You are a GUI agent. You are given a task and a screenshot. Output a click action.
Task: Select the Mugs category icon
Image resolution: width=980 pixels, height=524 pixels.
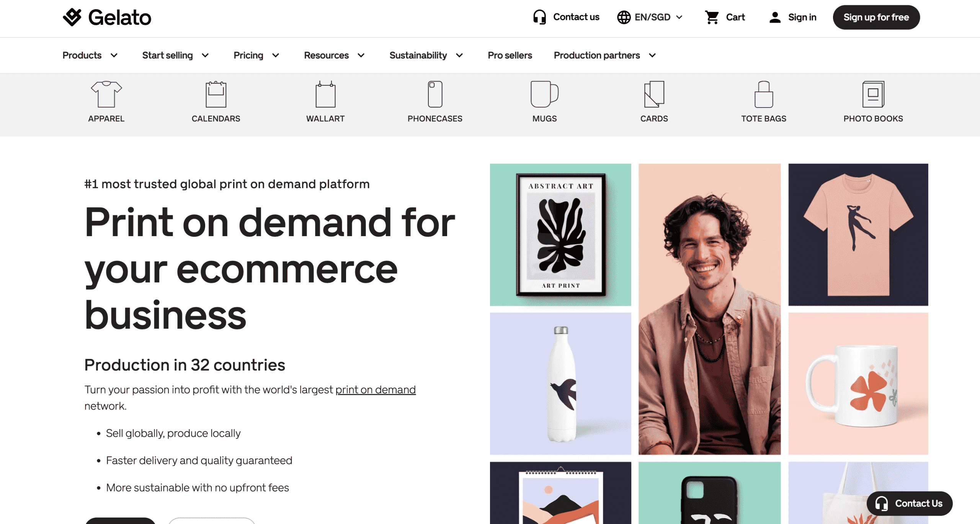(544, 94)
